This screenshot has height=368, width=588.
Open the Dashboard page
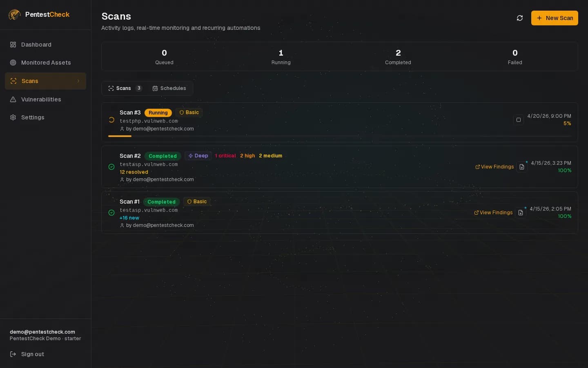[x=45, y=45]
